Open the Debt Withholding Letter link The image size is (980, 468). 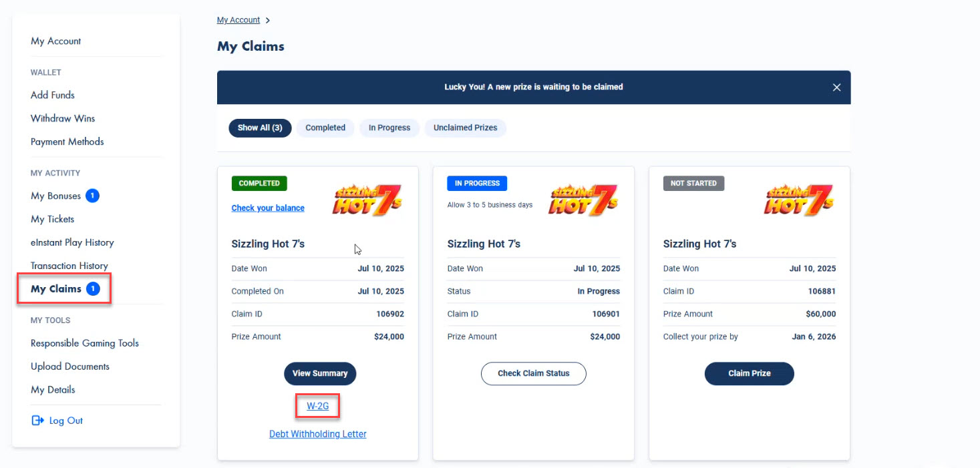pyautogui.click(x=318, y=434)
